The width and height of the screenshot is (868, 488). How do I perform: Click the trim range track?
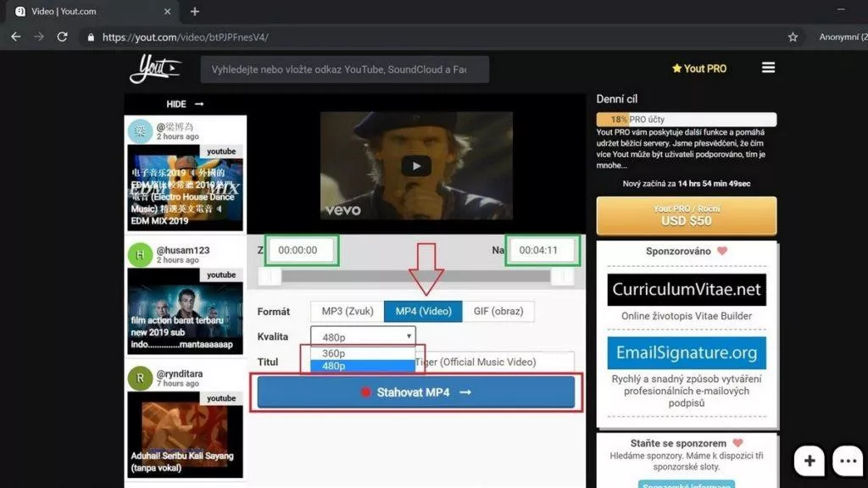click(415, 276)
